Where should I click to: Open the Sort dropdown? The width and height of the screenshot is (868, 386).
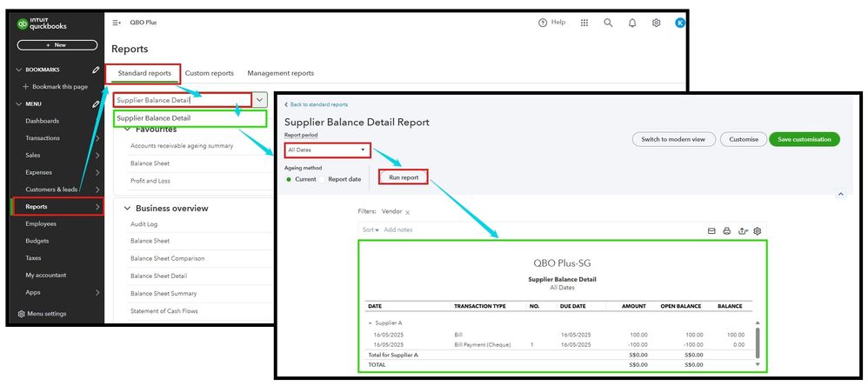point(371,230)
